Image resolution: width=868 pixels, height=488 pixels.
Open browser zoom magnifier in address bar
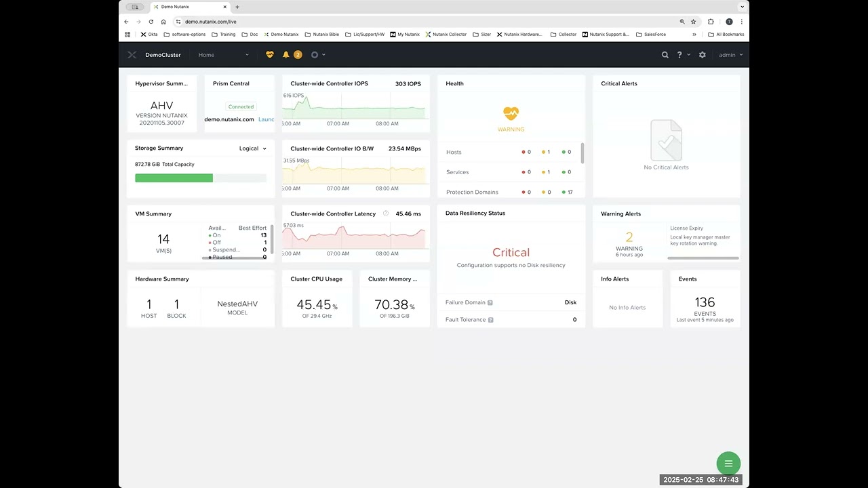tap(682, 22)
